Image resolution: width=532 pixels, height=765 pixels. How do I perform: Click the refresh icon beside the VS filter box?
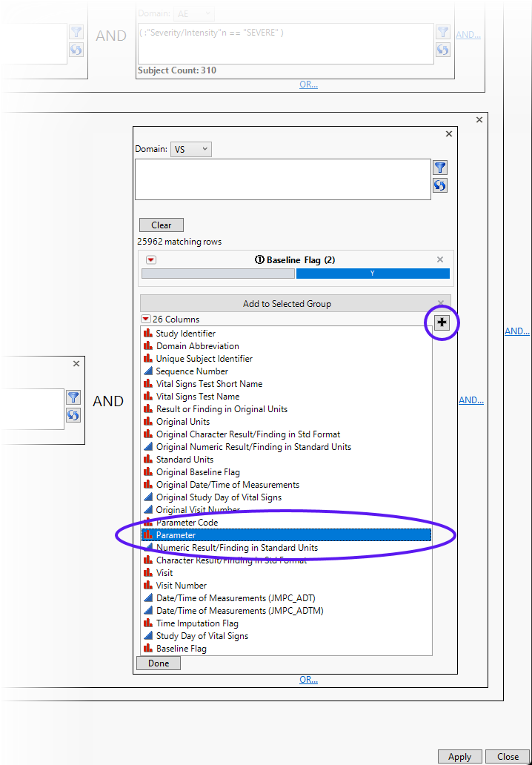(440, 185)
